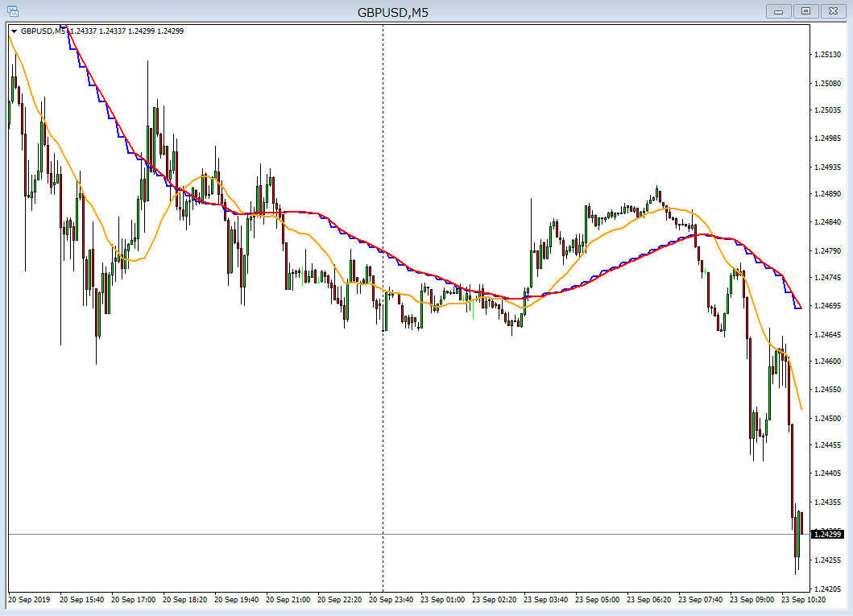853x616 pixels.
Task: Click the 1.24745 price scale label
Action: pos(827,277)
